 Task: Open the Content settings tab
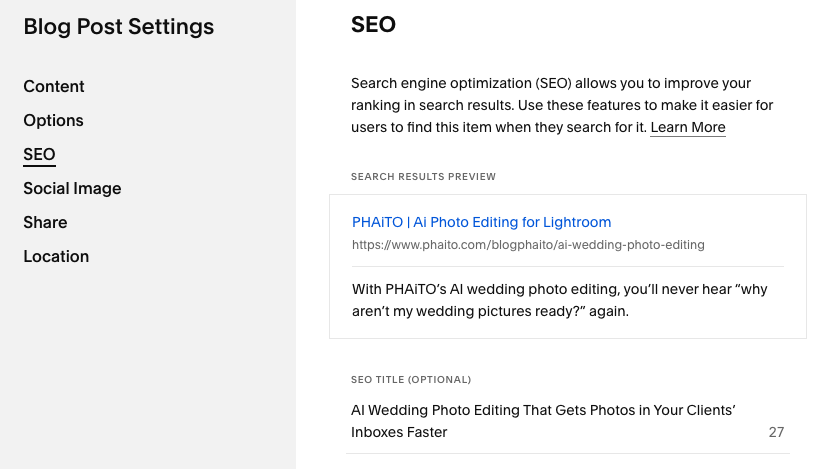54,87
